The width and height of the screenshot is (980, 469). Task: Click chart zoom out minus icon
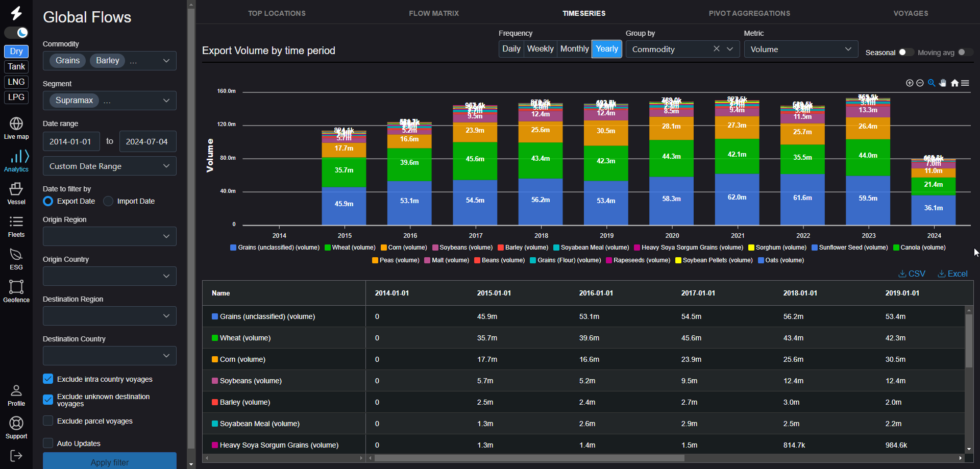pyautogui.click(x=920, y=83)
